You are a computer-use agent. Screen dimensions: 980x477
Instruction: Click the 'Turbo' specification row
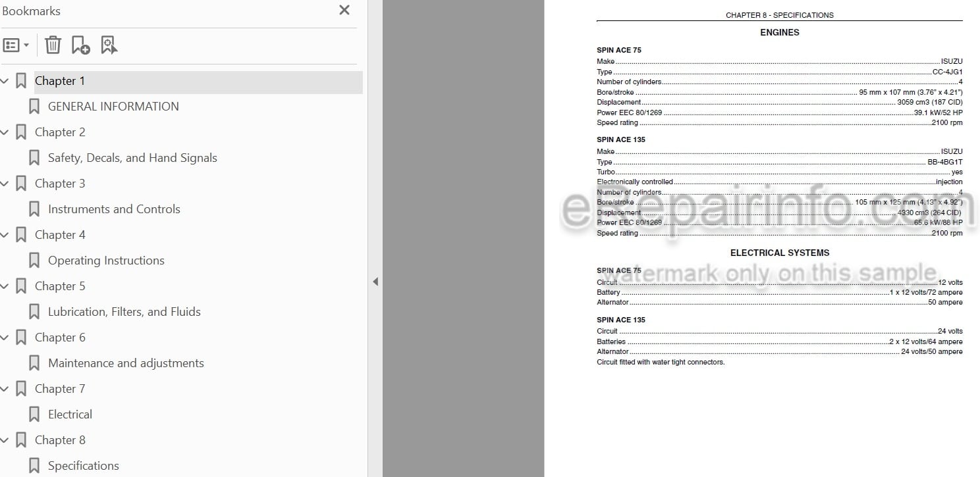(x=780, y=172)
